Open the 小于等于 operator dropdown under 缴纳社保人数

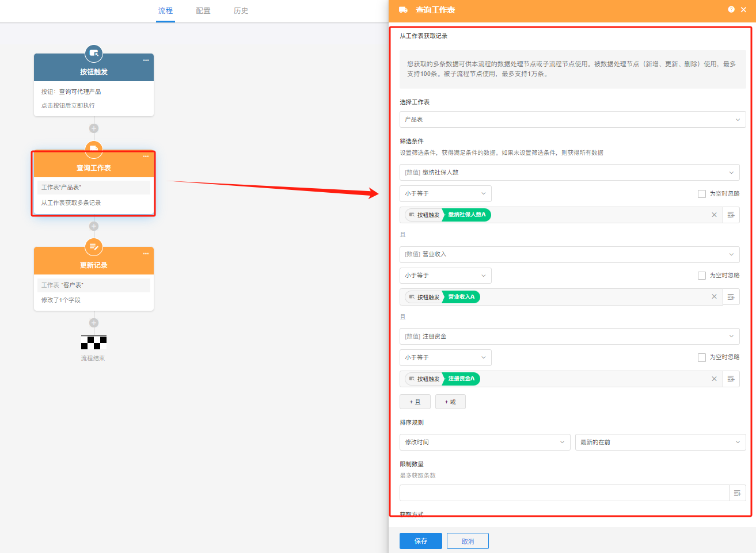pyautogui.click(x=446, y=194)
